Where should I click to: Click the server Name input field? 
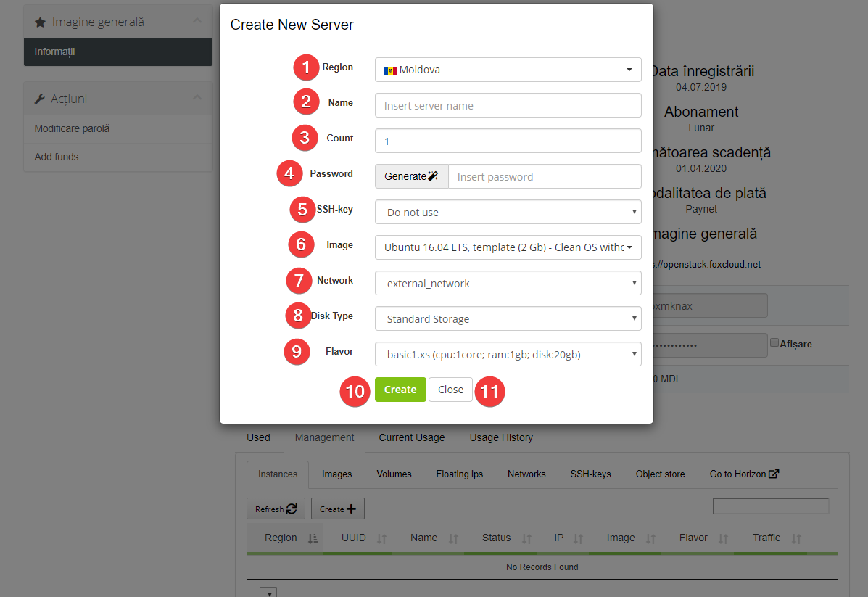(508, 105)
